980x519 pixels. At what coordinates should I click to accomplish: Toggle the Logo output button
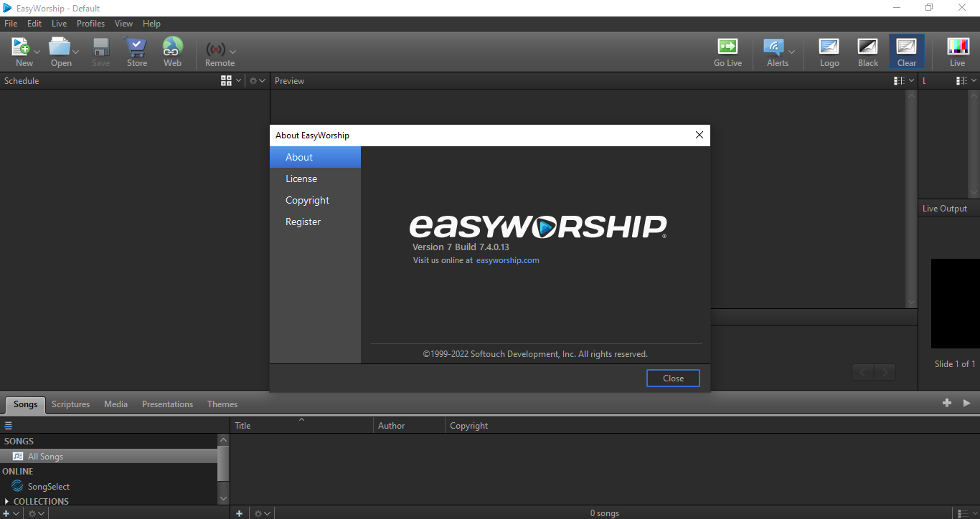[829, 52]
